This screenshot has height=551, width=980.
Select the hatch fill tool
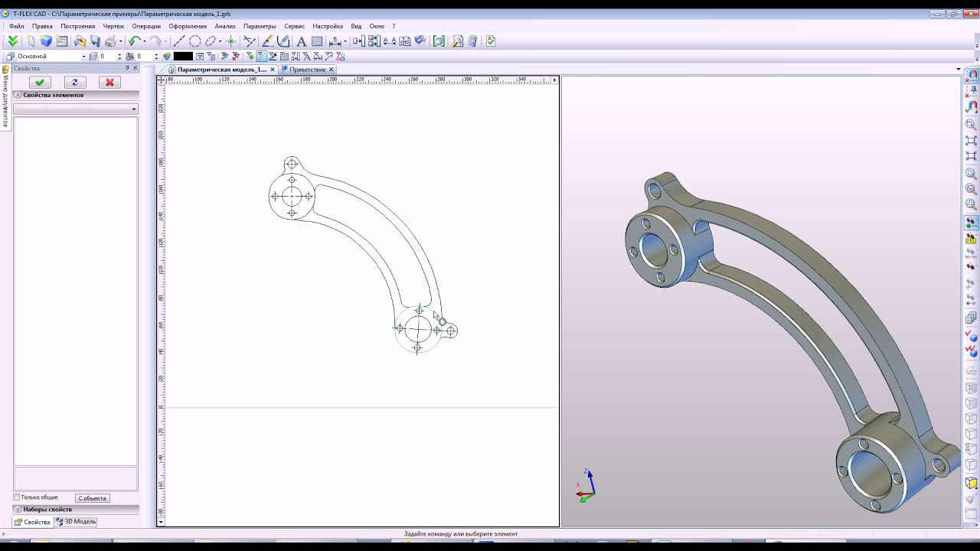(316, 41)
